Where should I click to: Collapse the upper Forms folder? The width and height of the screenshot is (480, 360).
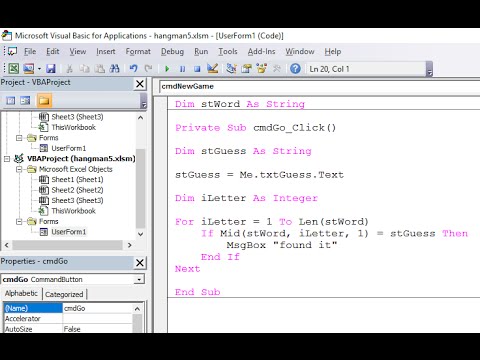click(x=19, y=138)
